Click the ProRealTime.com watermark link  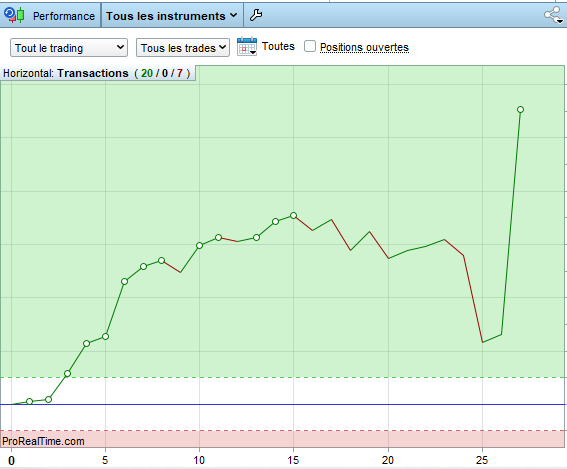tap(43, 441)
